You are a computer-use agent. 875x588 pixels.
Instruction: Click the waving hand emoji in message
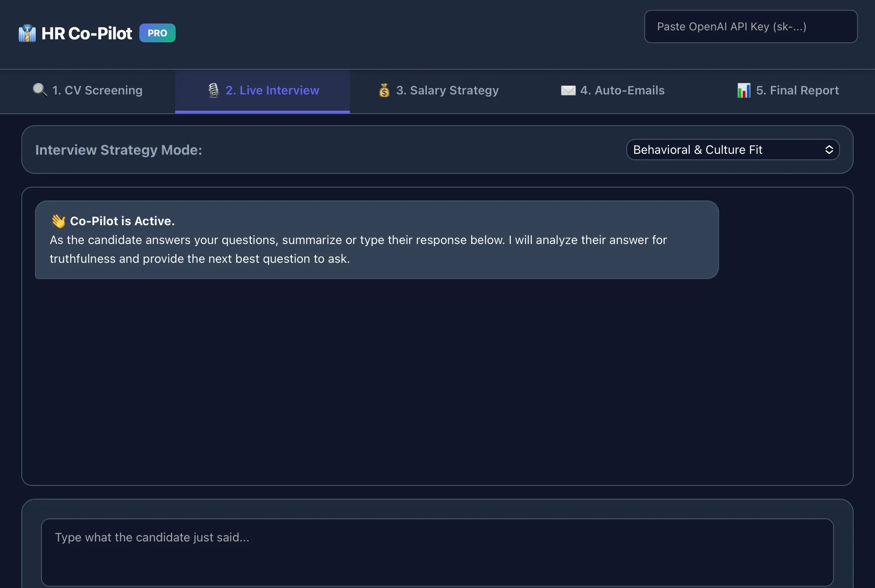[59, 221]
